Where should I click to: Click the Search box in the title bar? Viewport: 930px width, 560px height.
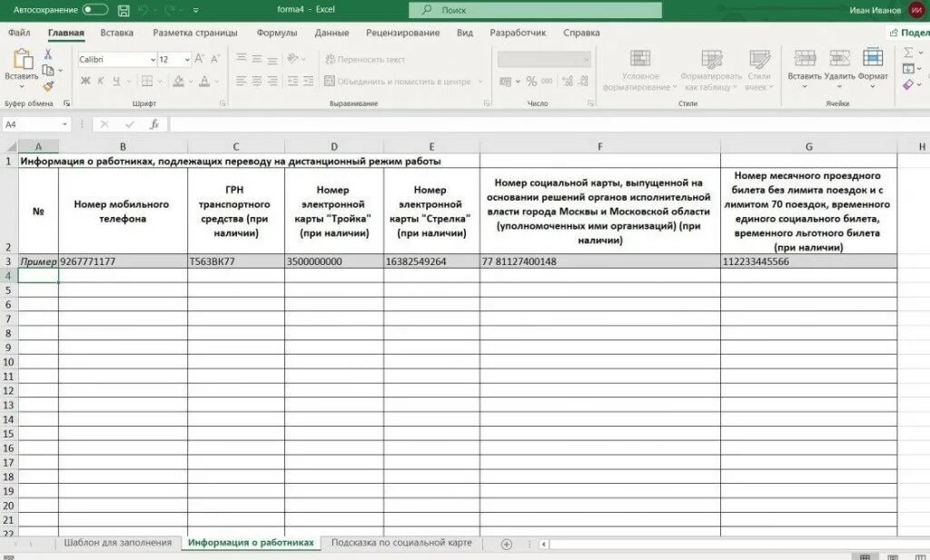pyautogui.click(x=535, y=10)
